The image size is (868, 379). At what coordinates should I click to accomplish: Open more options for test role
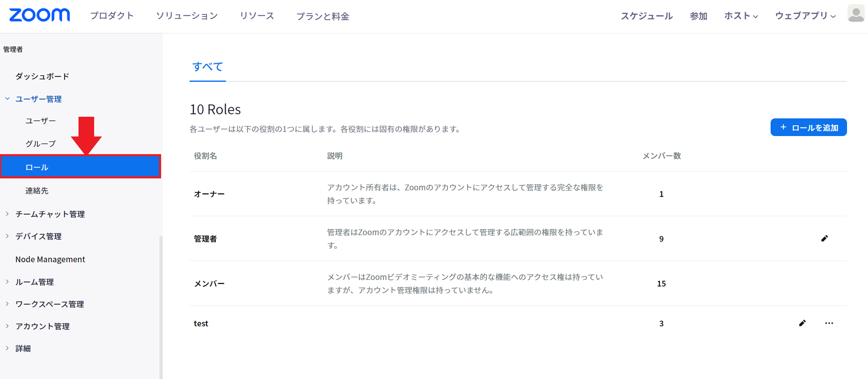[829, 323]
